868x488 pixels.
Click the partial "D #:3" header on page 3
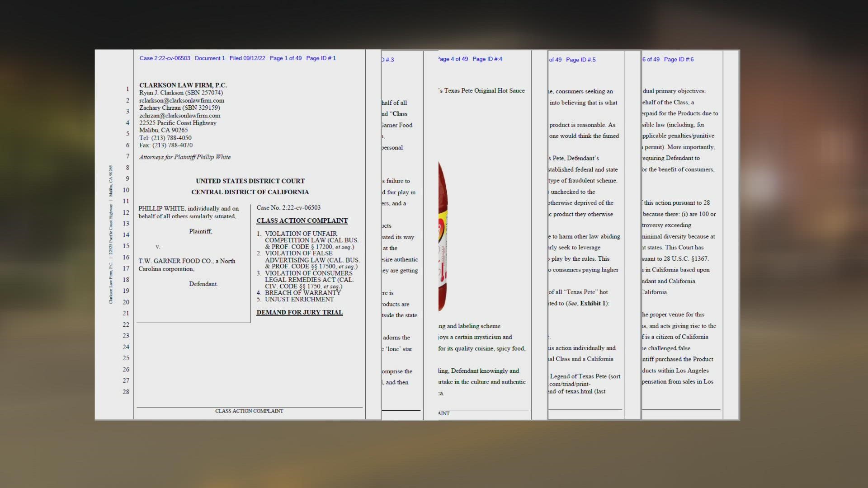(388, 60)
